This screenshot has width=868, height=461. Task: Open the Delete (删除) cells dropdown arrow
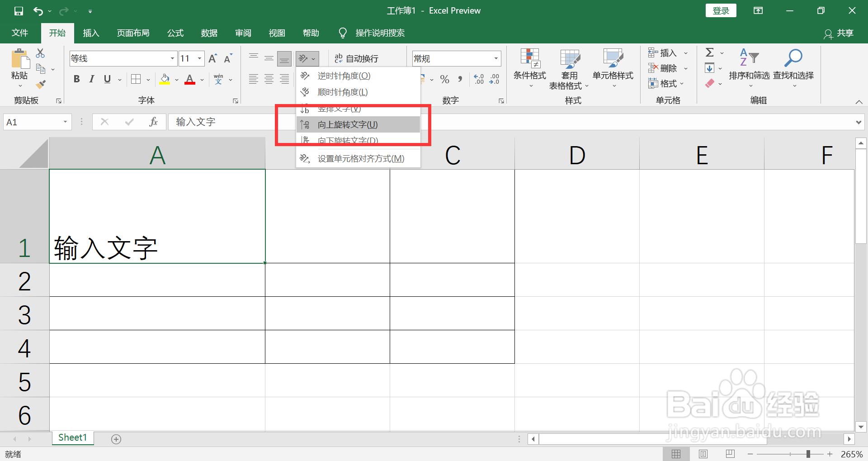tap(686, 68)
